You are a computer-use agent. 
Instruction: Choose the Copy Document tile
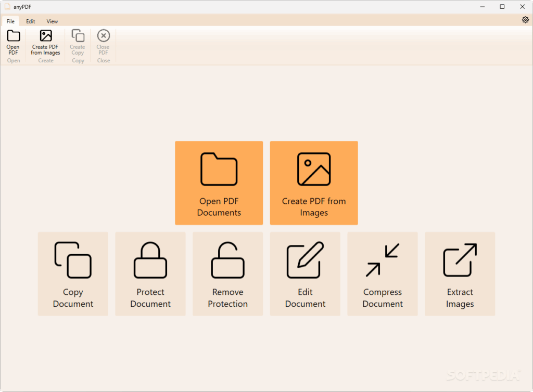[73, 274]
